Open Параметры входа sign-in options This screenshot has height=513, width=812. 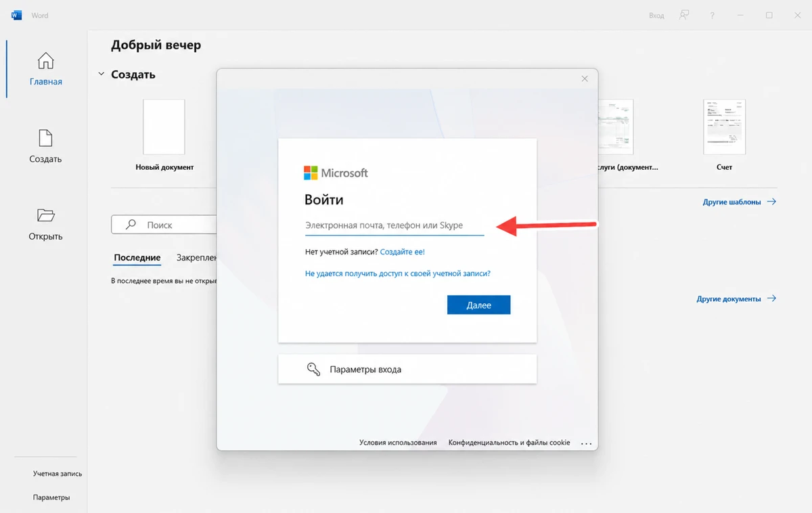[x=407, y=370]
